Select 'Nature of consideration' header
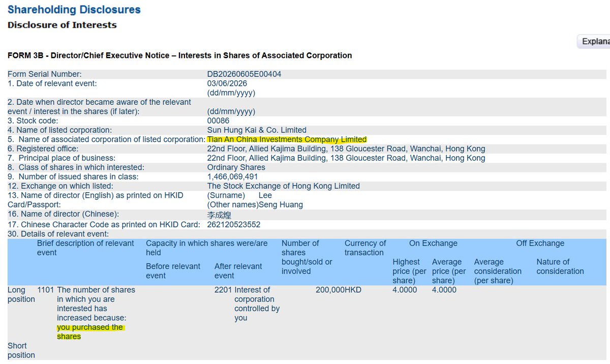Image resolution: width=610 pixels, height=364 pixels. [560, 266]
